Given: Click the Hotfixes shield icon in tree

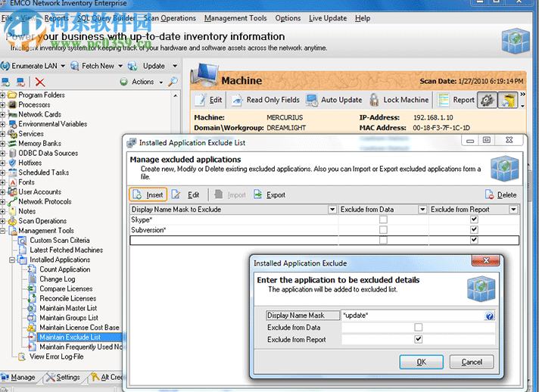Looking at the screenshot, I should 12,163.
